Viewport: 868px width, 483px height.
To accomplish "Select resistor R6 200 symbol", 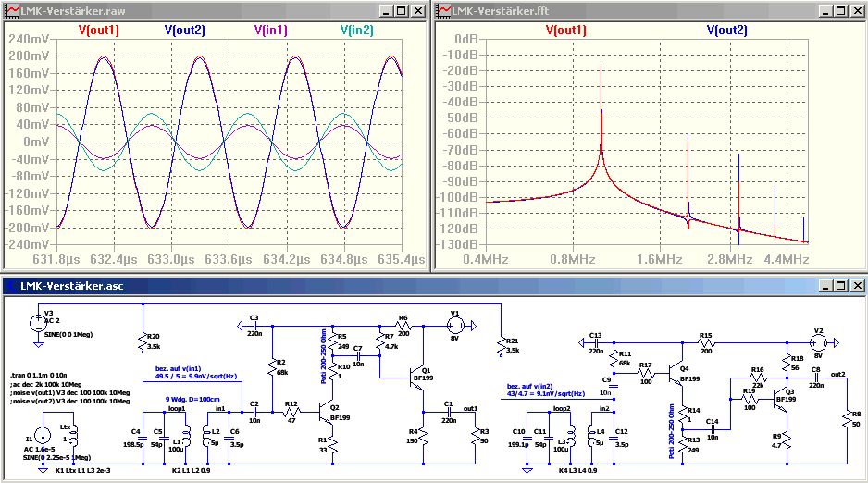I will 403,326.
